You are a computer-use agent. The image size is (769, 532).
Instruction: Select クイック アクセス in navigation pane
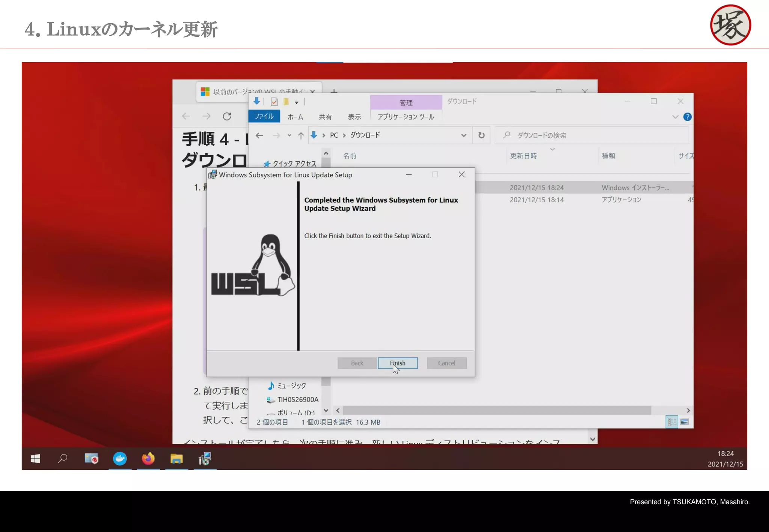pos(290,164)
